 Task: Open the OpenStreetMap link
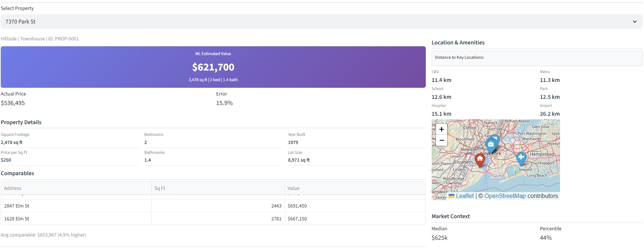505,196
